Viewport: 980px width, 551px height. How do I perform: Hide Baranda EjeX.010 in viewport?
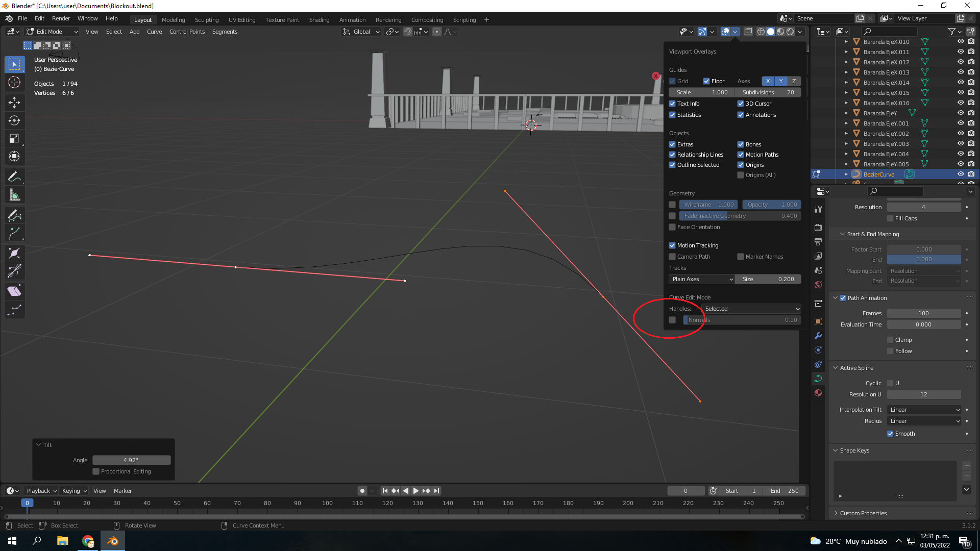[960, 42]
